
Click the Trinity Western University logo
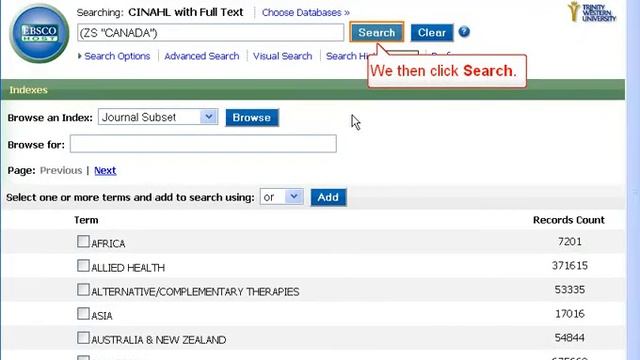[592, 12]
